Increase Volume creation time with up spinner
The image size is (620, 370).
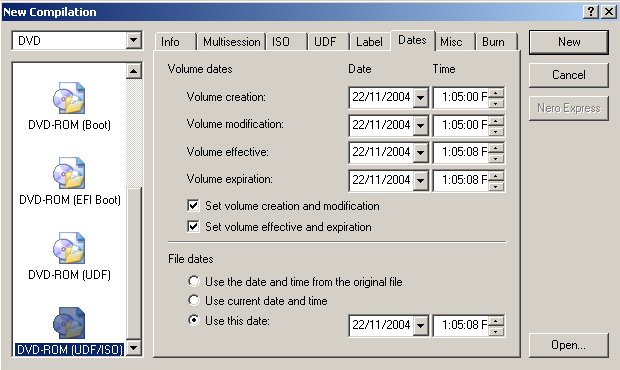click(496, 93)
